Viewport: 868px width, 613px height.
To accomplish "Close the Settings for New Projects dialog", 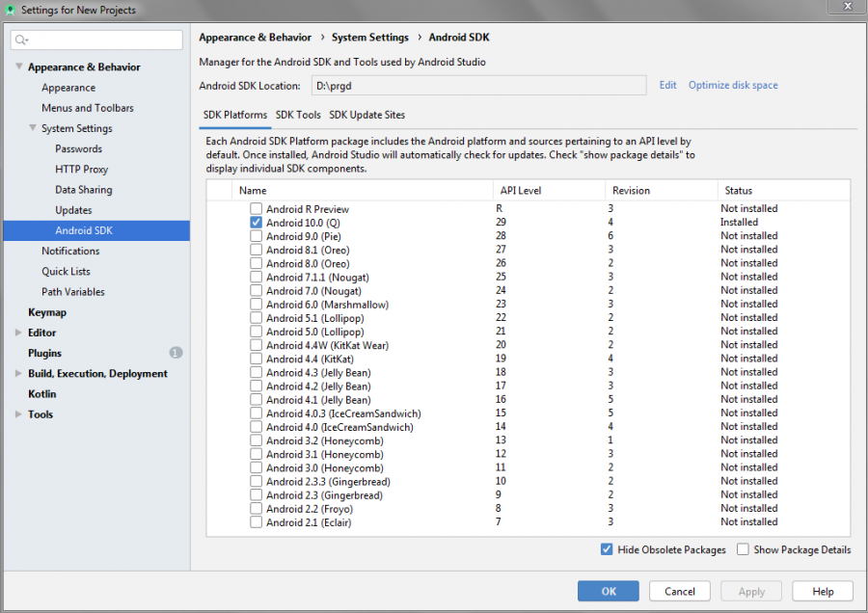I will pos(847,6).
